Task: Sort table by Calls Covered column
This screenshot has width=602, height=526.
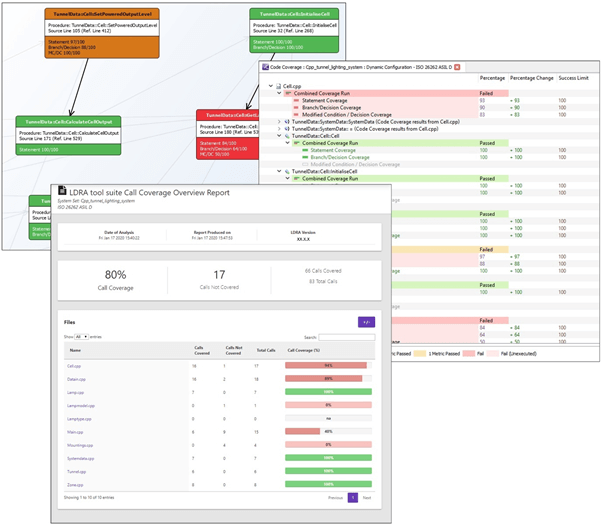Action: (x=202, y=350)
